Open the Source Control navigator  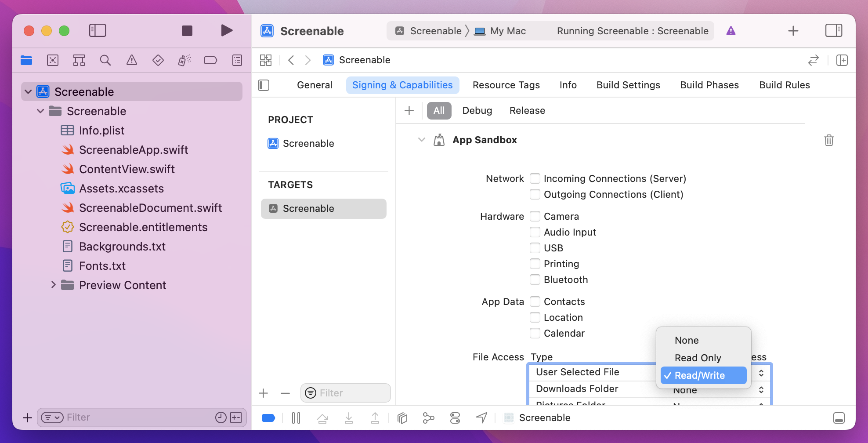point(53,60)
